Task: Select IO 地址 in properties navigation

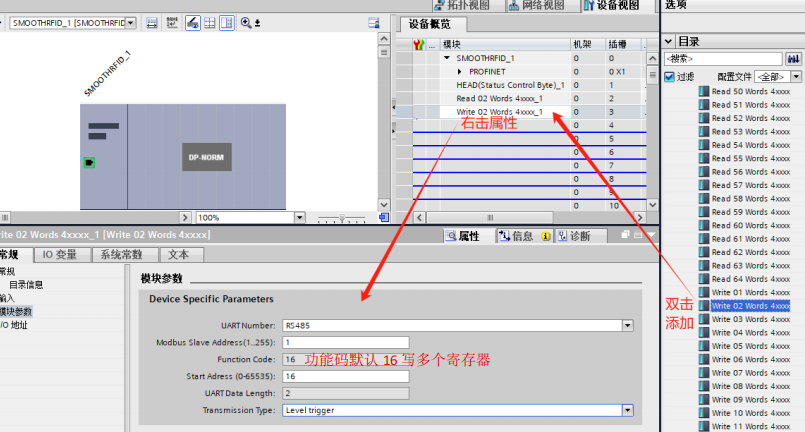Action: coord(14,325)
